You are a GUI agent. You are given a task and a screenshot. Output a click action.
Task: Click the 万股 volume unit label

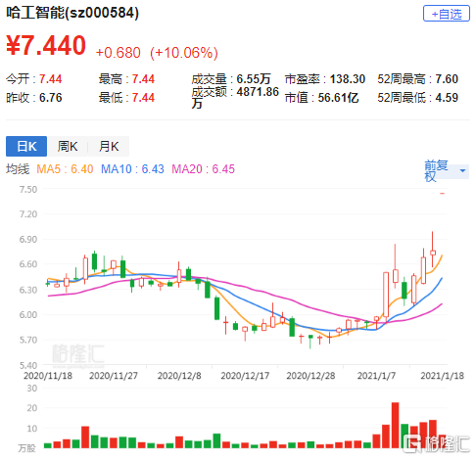[x=26, y=448]
